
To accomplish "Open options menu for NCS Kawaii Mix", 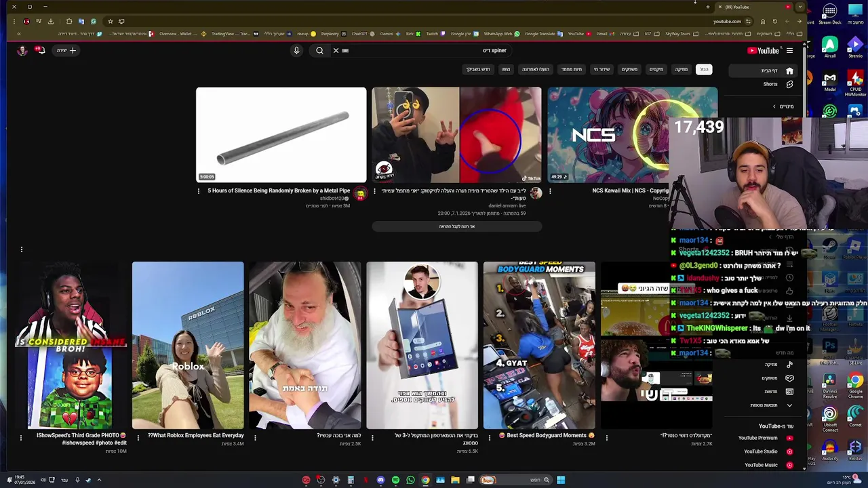I will pyautogui.click(x=550, y=191).
